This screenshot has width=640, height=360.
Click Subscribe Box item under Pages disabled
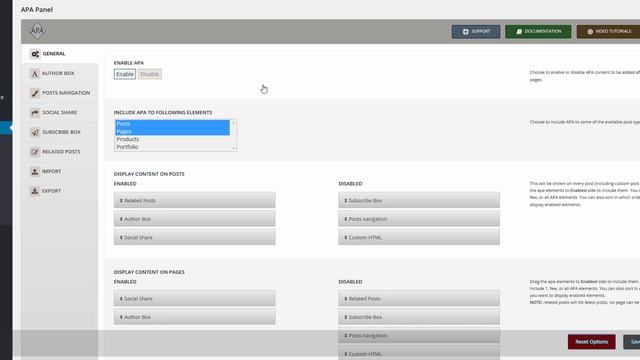[419, 317]
